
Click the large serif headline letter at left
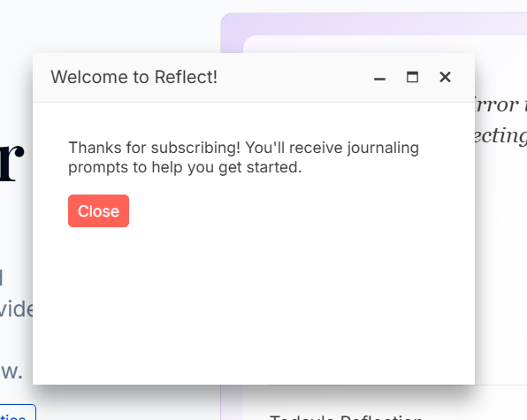tap(11, 163)
